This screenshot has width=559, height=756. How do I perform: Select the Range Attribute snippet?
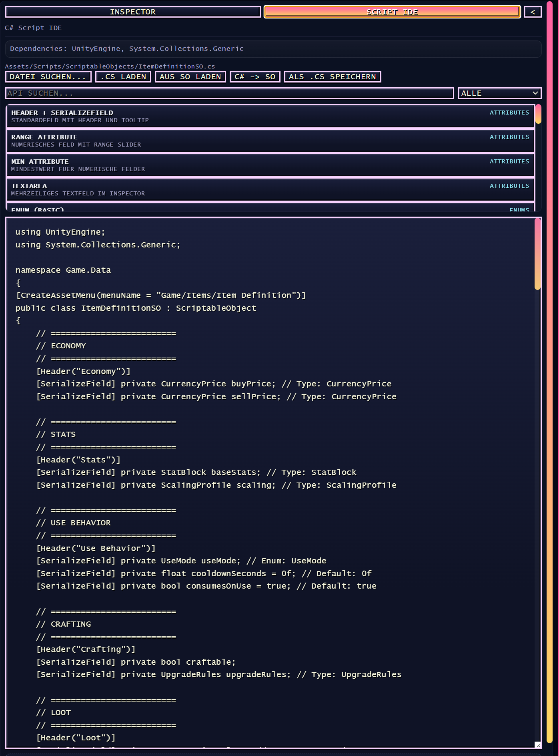pyautogui.click(x=270, y=141)
